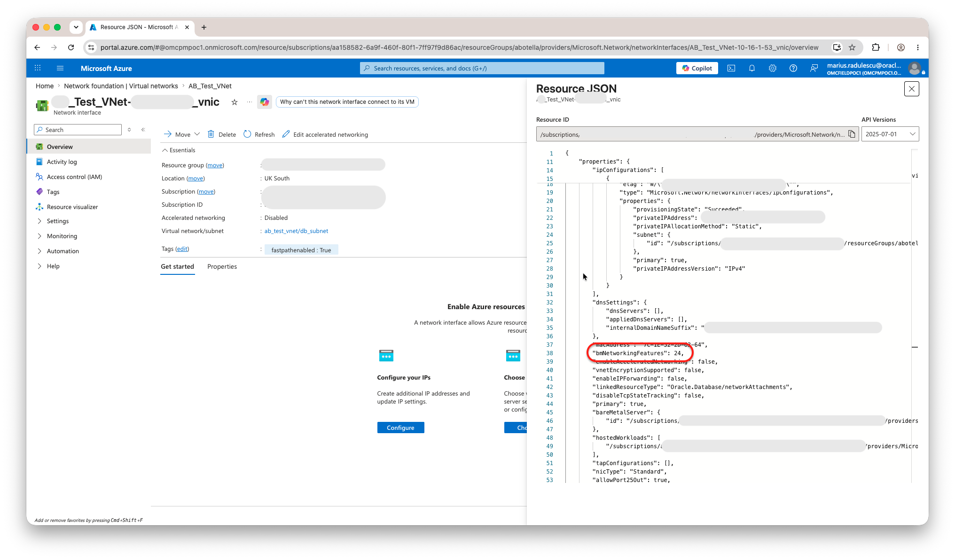Open a new browser tab
The image size is (955, 560).
click(204, 27)
